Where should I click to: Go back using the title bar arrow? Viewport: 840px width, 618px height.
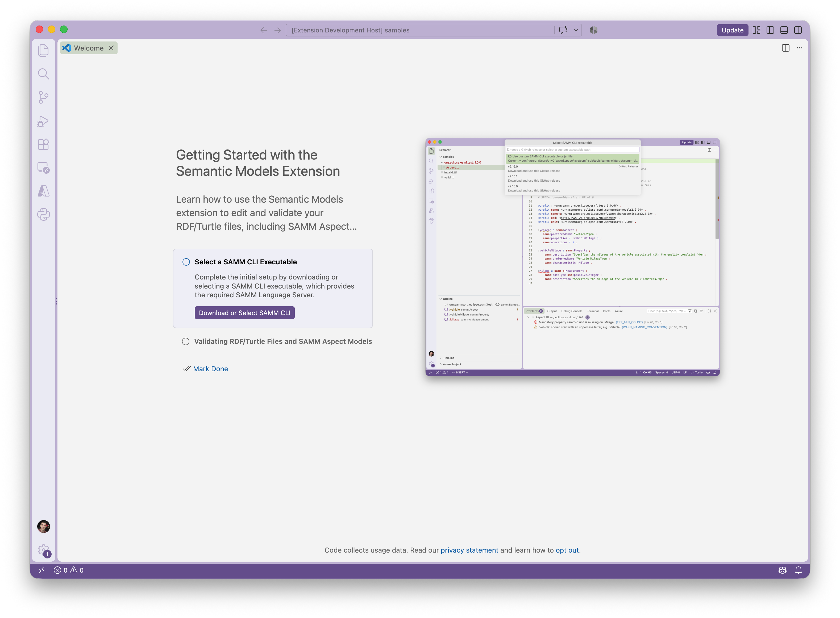[263, 30]
